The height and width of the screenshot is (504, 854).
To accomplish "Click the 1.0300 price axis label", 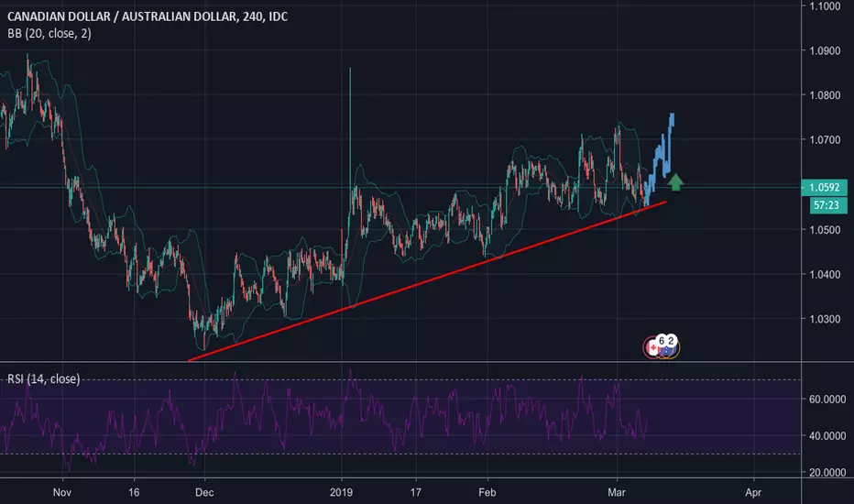I will tap(825, 319).
